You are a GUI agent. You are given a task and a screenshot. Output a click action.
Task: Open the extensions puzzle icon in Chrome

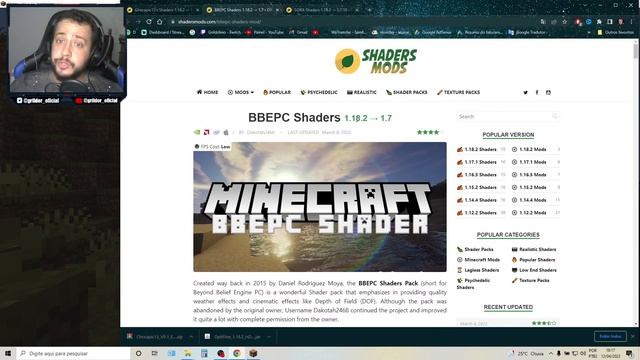[x=599, y=22]
